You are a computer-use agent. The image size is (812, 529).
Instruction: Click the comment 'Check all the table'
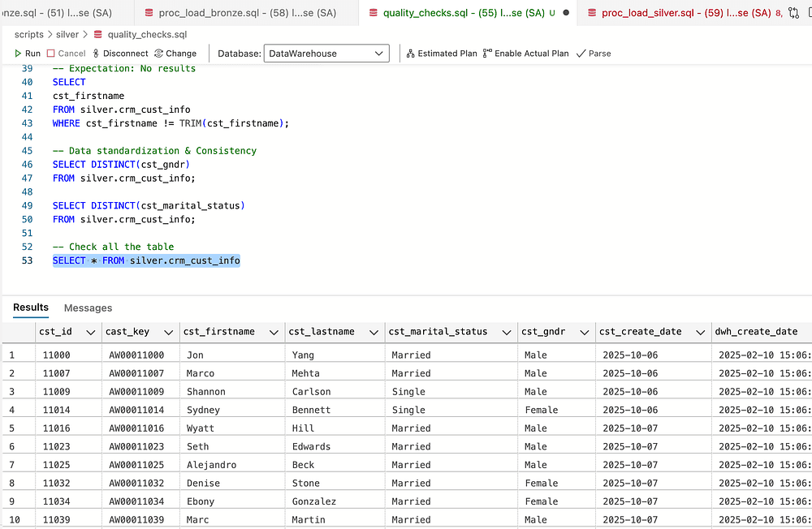[x=113, y=247]
